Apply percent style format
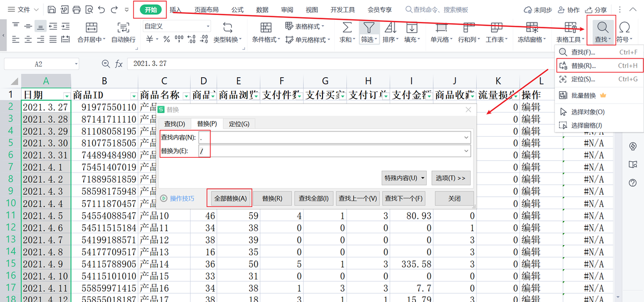 click(x=166, y=39)
